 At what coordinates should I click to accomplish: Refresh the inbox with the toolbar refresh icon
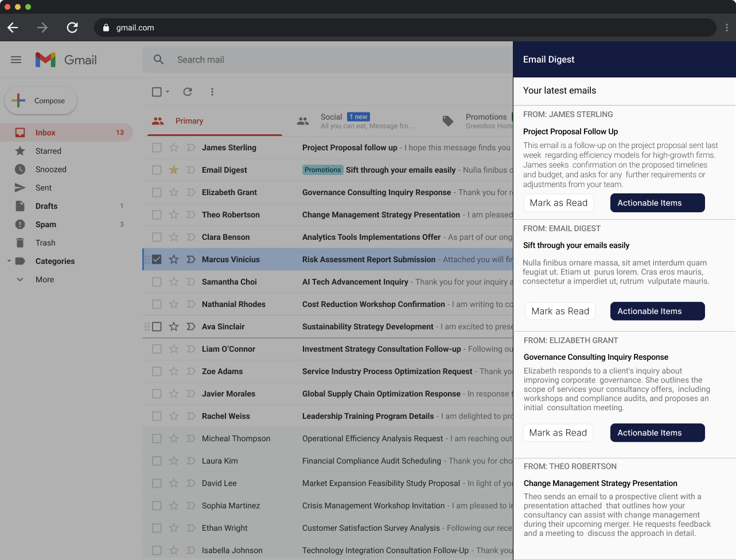(x=188, y=92)
